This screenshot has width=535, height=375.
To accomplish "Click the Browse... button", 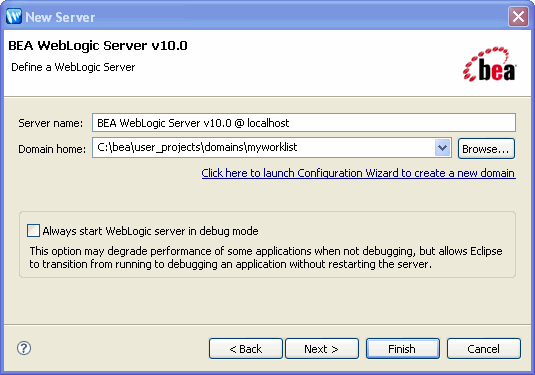I will tap(486, 149).
